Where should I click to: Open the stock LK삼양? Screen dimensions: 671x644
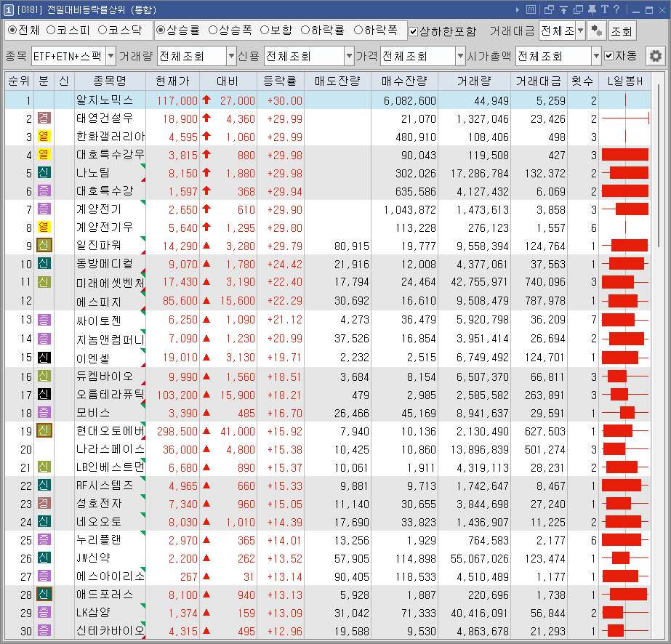click(93, 612)
